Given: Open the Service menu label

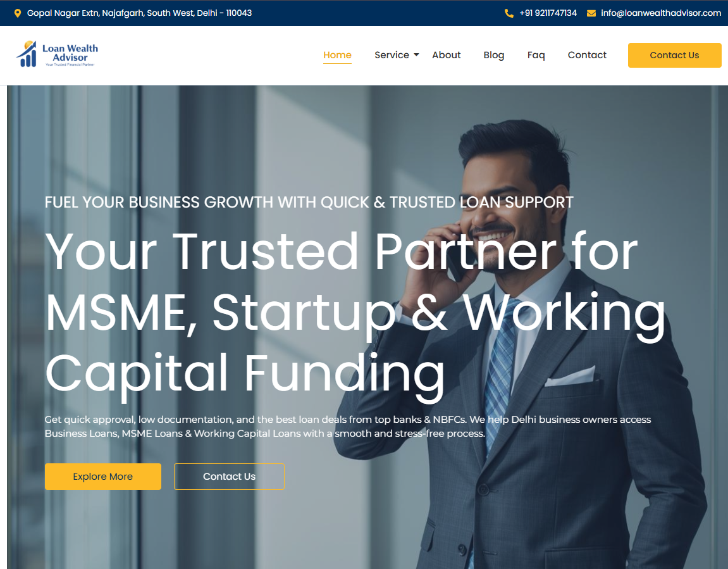Looking at the screenshot, I should click(x=392, y=55).
